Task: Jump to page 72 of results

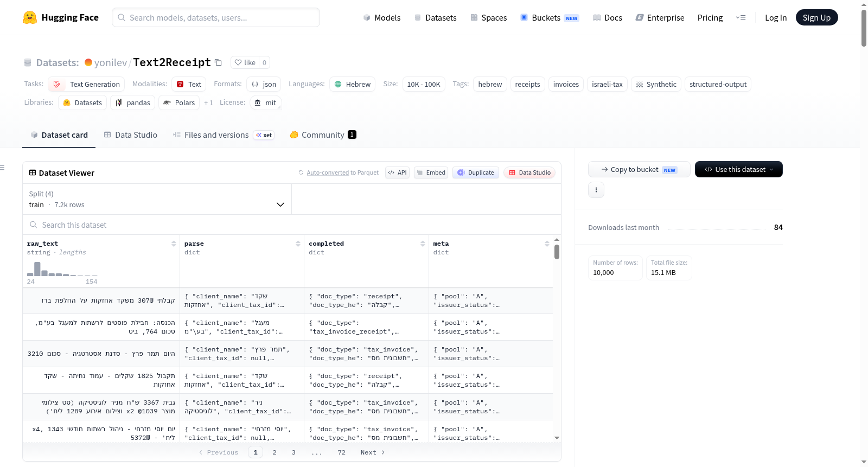Action: click(341, 452)
